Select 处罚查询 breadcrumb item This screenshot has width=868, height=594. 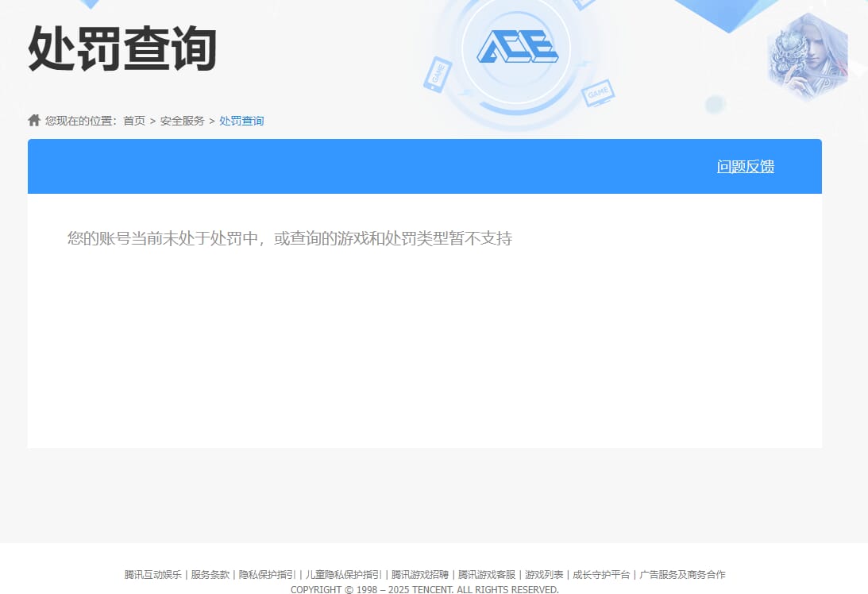pyautogui.click(x=241, y=121)
